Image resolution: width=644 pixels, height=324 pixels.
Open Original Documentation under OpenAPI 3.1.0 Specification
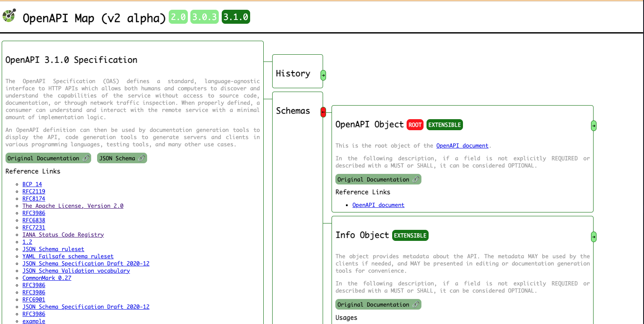pyautogui.click(x=48, y=158)
